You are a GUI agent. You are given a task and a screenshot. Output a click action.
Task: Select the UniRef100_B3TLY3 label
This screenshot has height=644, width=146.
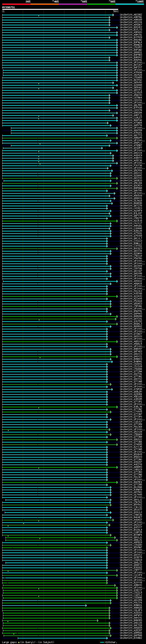pyautogui.click(x=131, y=30)
